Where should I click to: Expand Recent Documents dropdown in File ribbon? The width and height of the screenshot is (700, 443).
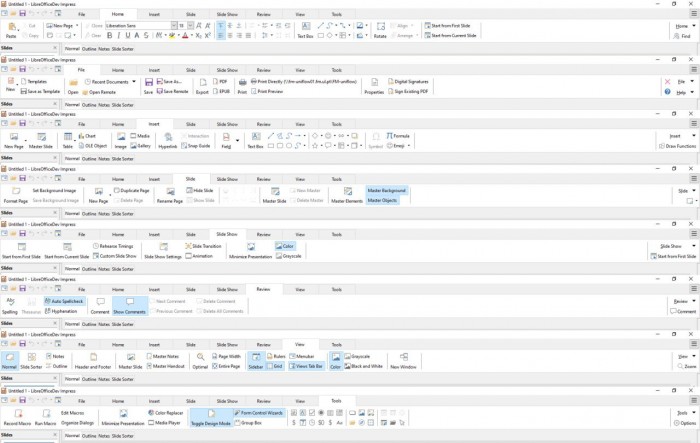tap(133, 82)
